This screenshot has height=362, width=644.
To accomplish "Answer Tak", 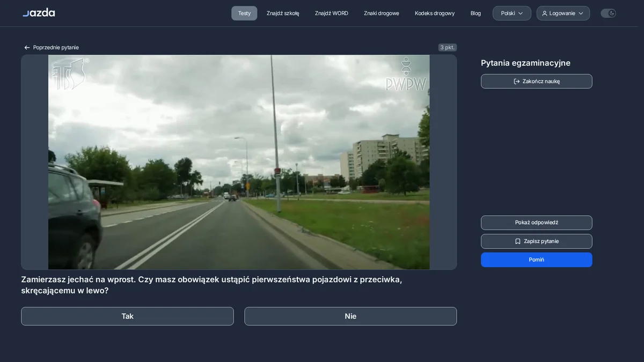I will tap(127, 316).
